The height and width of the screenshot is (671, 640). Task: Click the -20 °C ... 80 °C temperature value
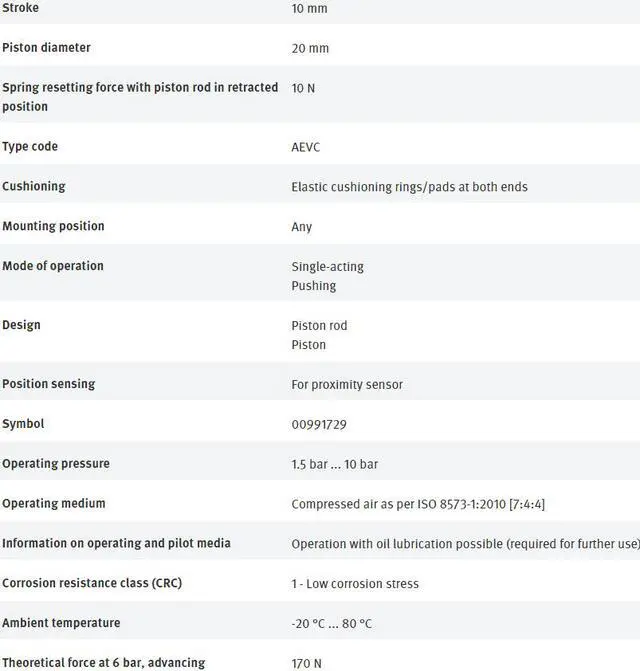tap(331, 623)
